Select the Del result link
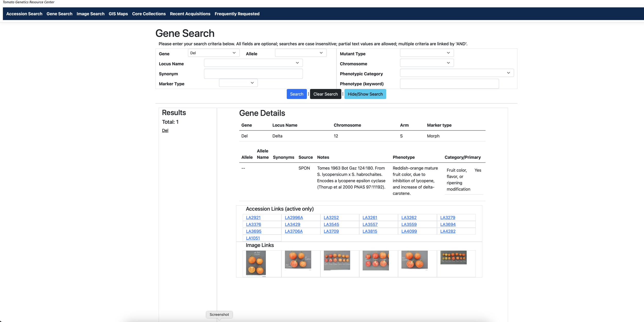Viewport: 644px width, 322px height. click(165, 130)
